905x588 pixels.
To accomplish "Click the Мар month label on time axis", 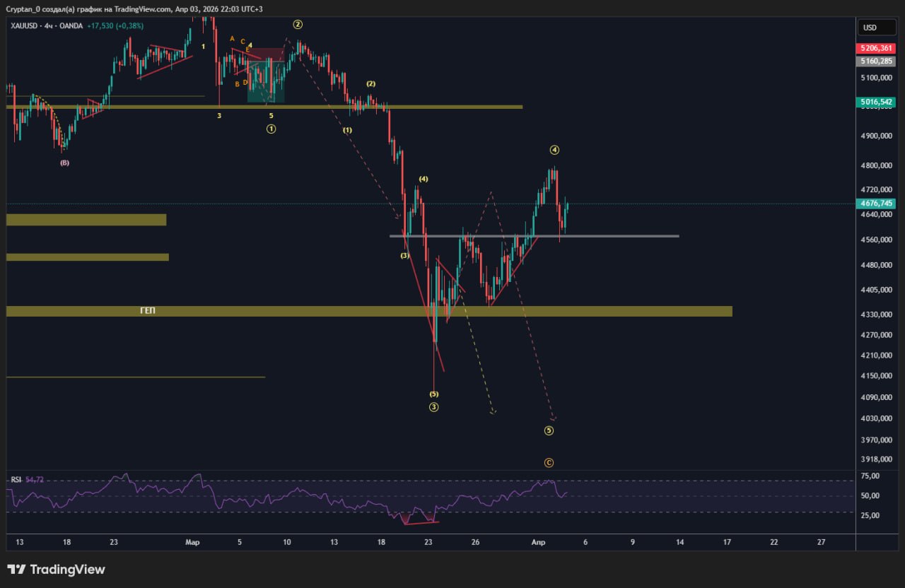I will [x=192, y=543].
